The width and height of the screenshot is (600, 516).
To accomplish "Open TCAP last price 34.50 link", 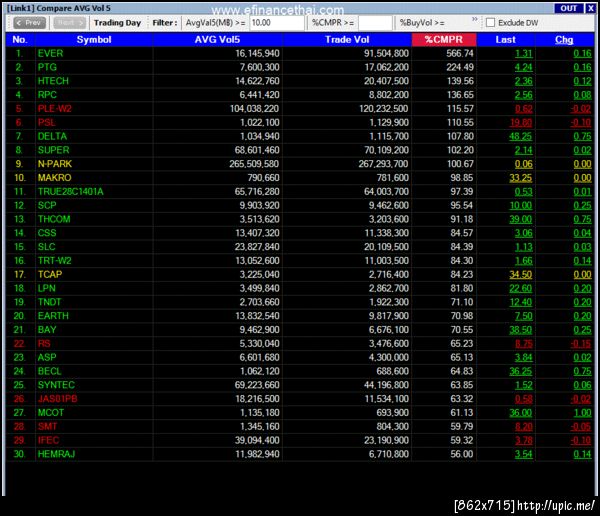I will coord(521,274).
